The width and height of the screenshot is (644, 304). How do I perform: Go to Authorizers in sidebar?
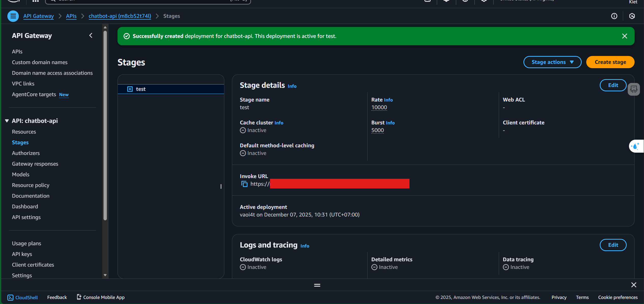pos(26,153)
